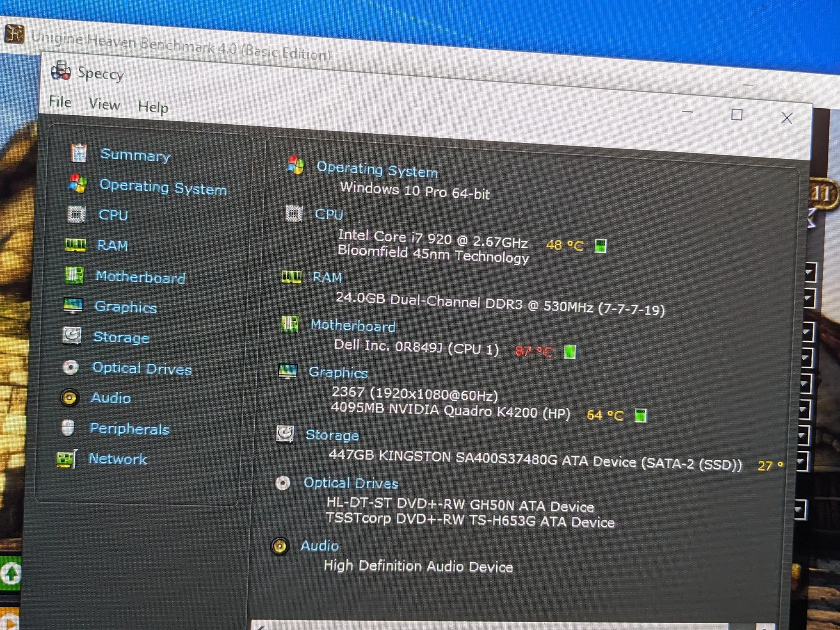Follow the Operating System heading link in summary
The image size is (840, 630).
(377, 169)
